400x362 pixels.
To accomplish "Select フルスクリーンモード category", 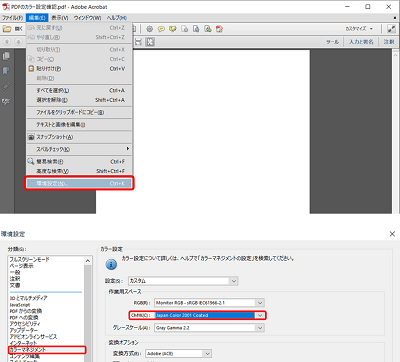I will pyautogui.click(x=29, y=259).
